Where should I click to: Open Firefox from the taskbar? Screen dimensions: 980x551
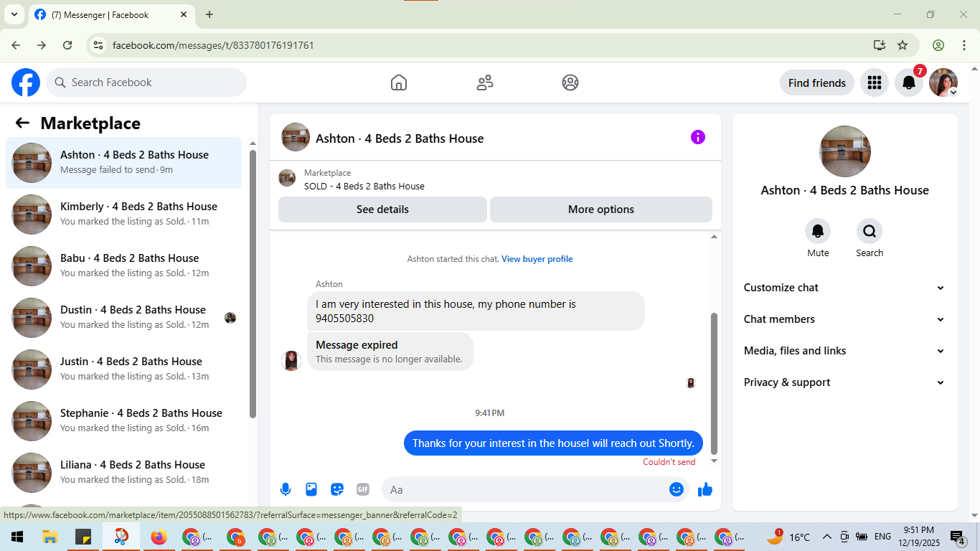point(159,537)
